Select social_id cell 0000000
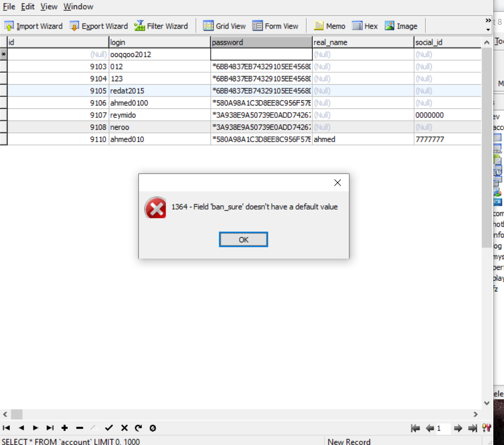 coord(448,115)
